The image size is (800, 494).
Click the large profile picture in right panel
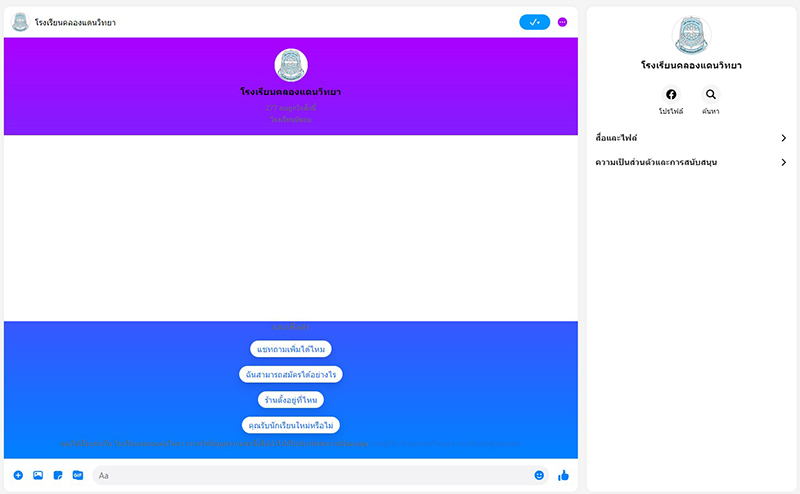(x=691, y=35)
